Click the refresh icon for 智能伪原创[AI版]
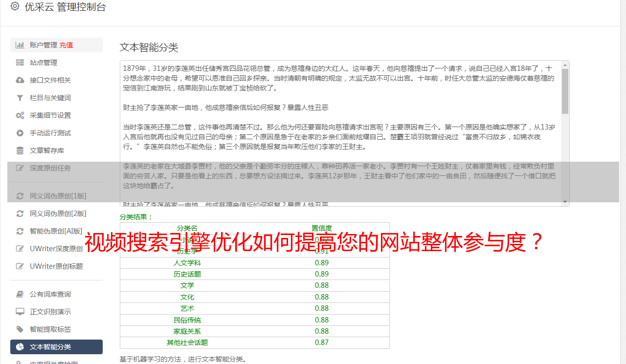Viewport: 626px width, 364px height. click(20, 231)
